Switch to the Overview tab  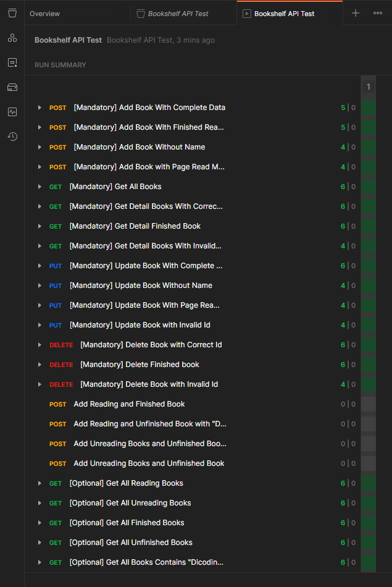pos(44,14)
